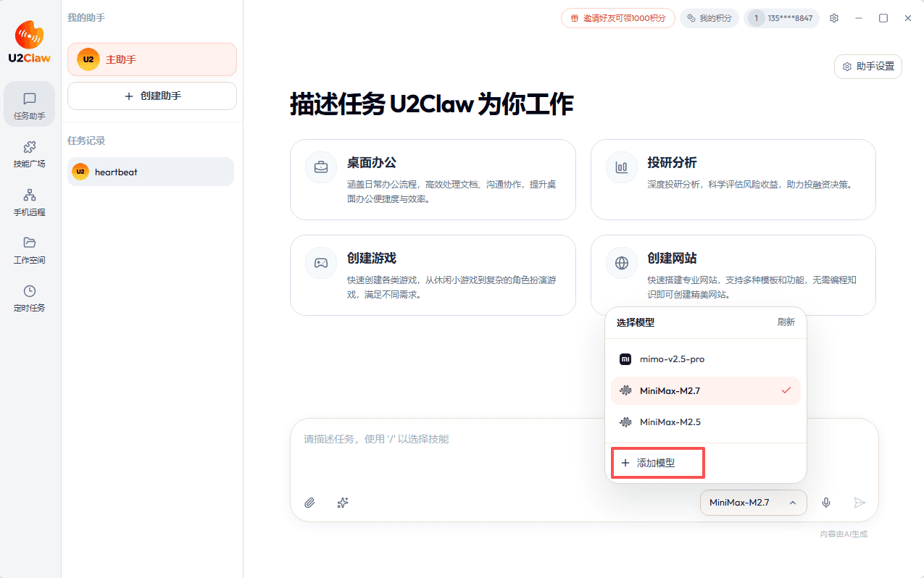Screen dimensions: 924x578
Task: Click 刷新 in model list
Action: (786, 322)
